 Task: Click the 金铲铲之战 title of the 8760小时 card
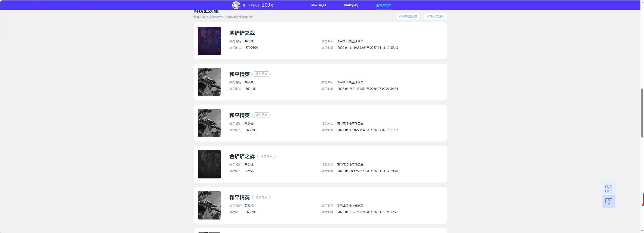(x=242, y=33)
